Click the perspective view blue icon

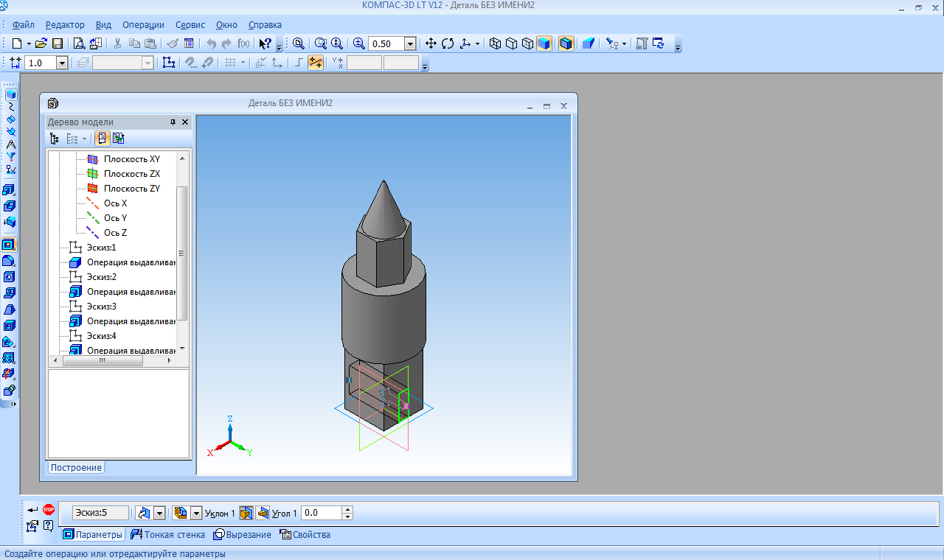coord(588,43)
